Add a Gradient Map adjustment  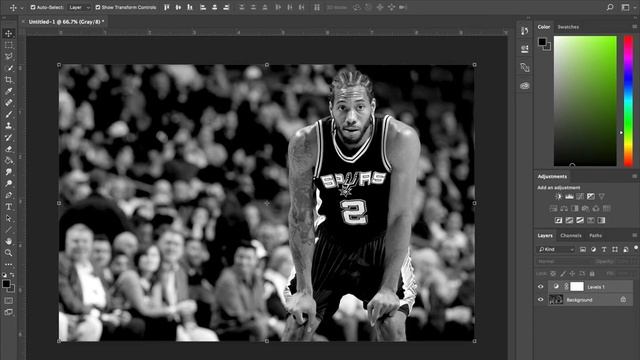click(x=601, y=220)
